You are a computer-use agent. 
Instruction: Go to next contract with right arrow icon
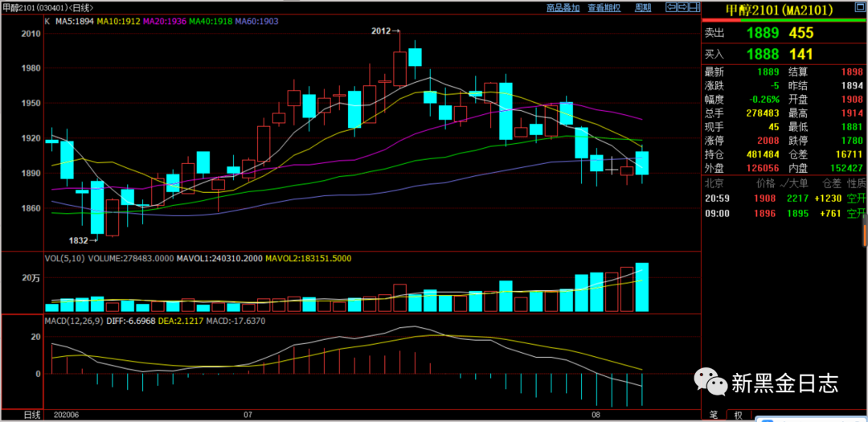click(x=682, y=7)
